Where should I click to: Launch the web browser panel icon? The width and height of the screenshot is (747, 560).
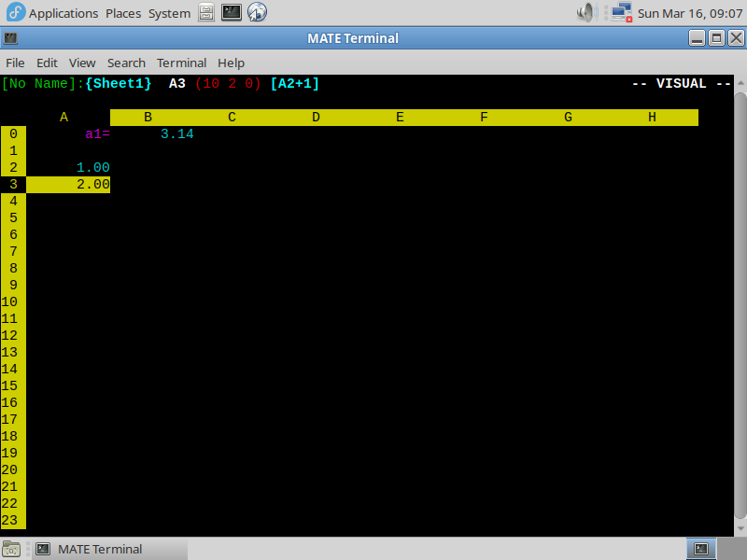pos(257,13)
